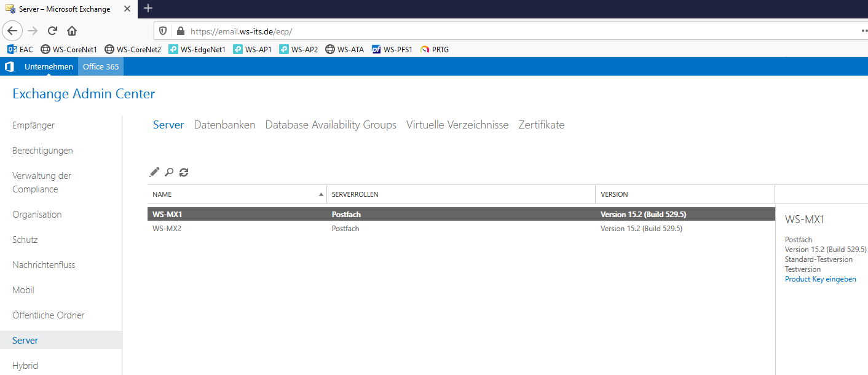Sort by the NAME column header
Viewport: 868px width, 375px height.
(x=237, y=194)
